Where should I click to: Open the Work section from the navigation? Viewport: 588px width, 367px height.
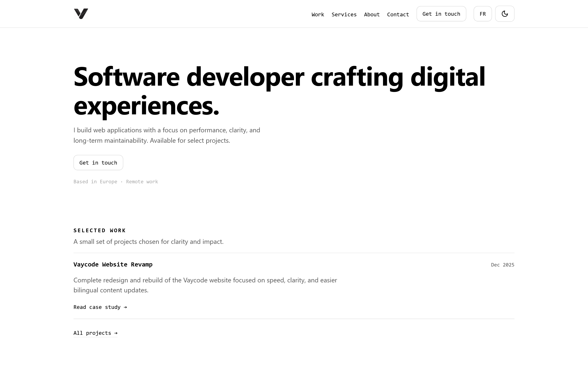(317, 14)
